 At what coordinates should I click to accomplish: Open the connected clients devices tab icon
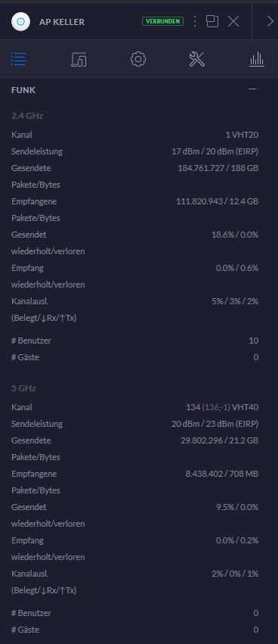79,59
